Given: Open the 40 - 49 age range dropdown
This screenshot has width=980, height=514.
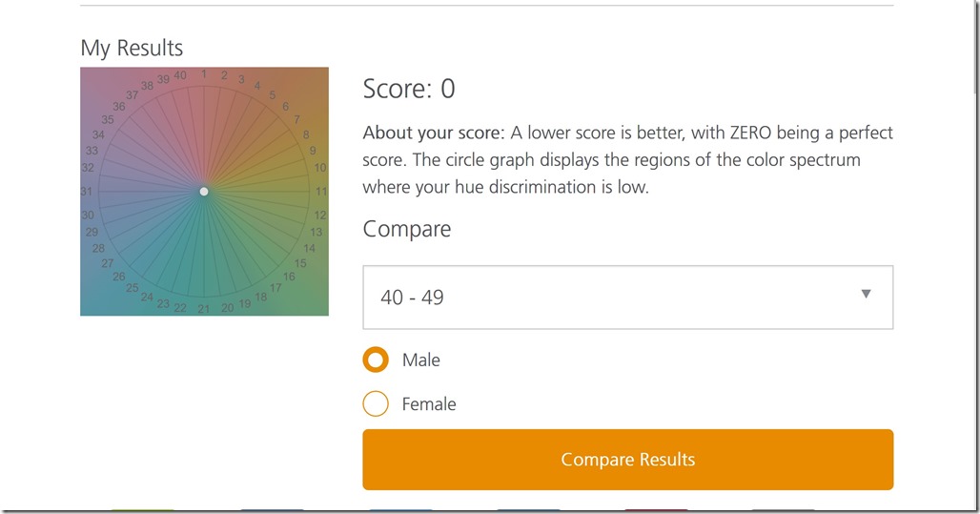Looking at the screenshot, I should click(627, 298).
